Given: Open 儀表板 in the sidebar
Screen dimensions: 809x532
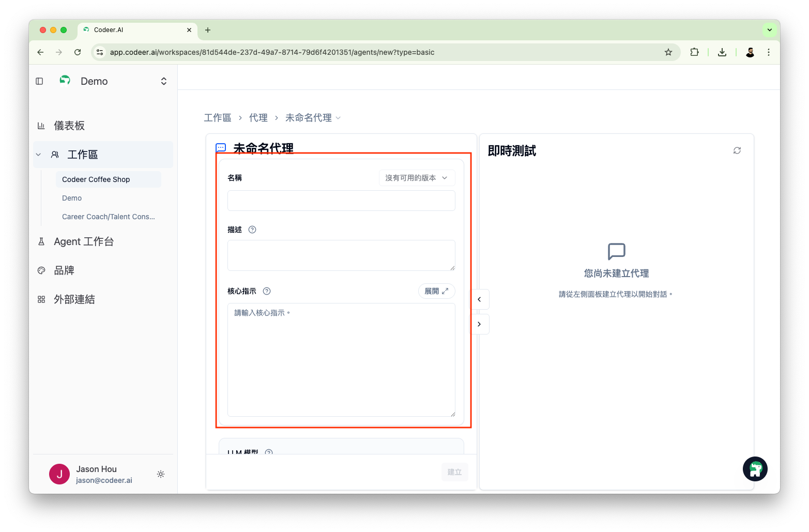Looking at the screenshot, I should 69,126.
